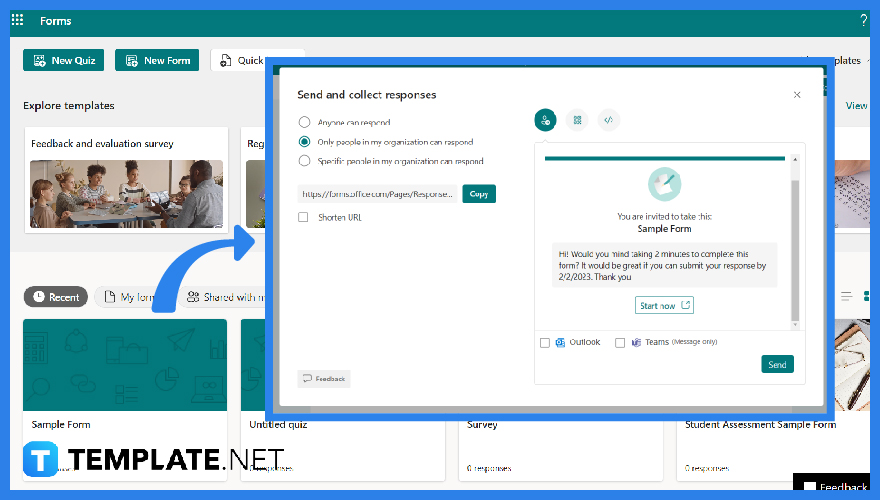
Task: Copy the form response link
Action: (x=479, y=194)
